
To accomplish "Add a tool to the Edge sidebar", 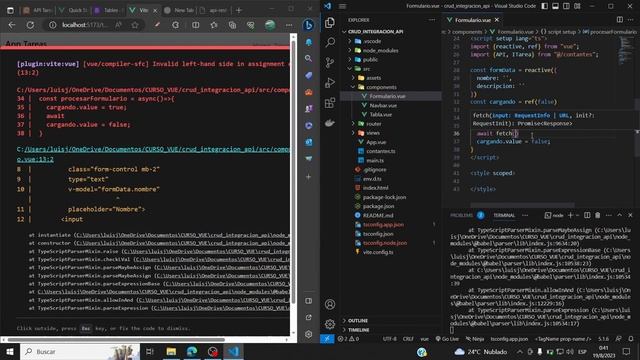I will [309, 177].
